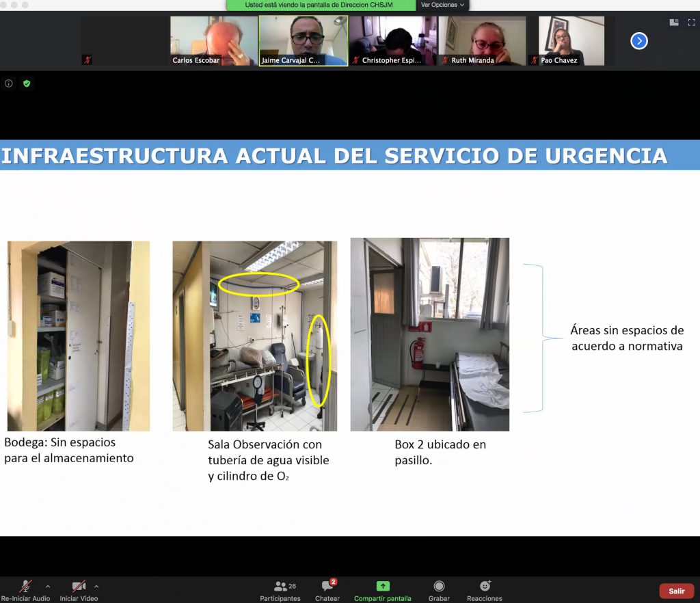Expand audio options arrow beside microphone
Image resolution: width=700 pixels, height=603 pixels.
48,587
